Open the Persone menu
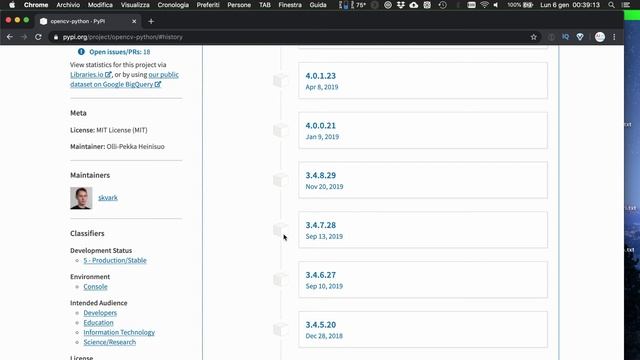The width and height of the screenshot is (640, 360). click(x=239, y=5)
